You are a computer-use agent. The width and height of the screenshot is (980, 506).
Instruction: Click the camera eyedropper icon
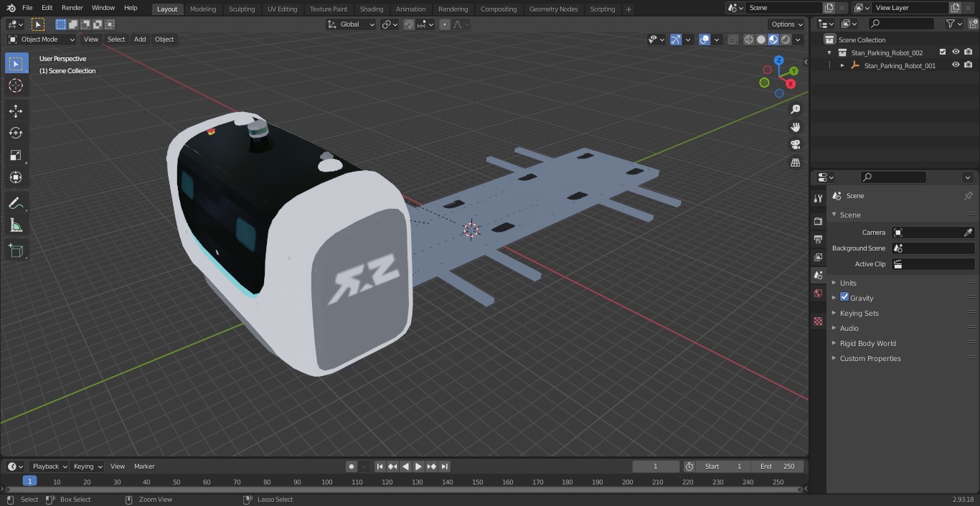point(968,233)
